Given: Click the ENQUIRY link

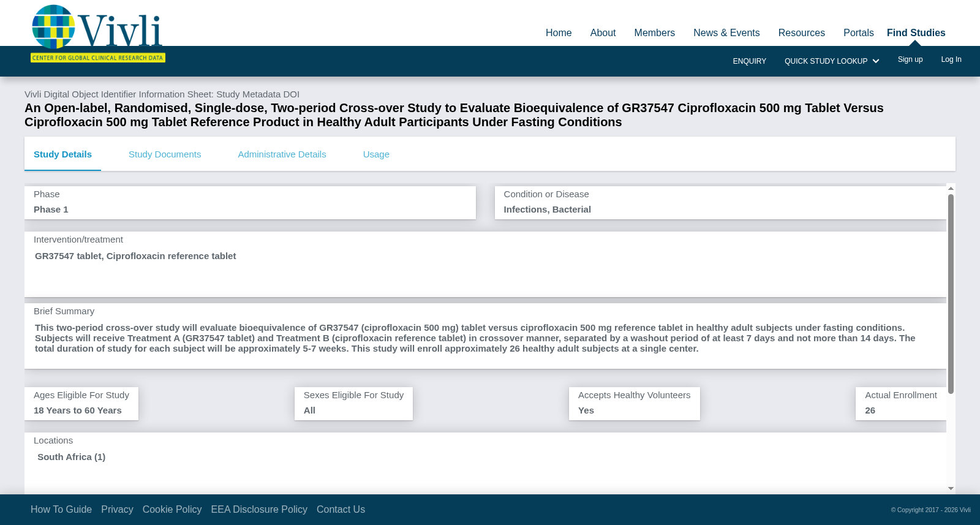Looking at the screenshot, I should (749, 61).
